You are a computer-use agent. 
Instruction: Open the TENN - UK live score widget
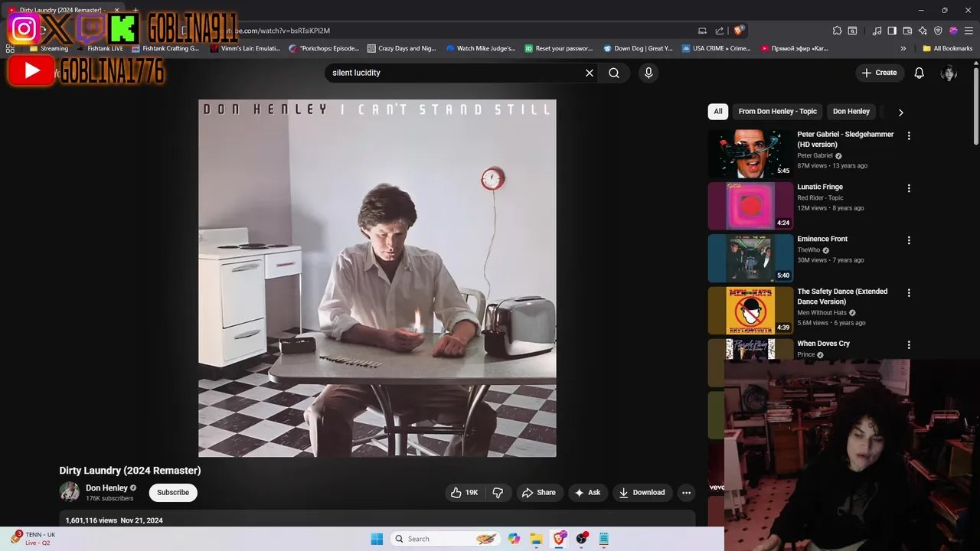(x=34, y=538)
